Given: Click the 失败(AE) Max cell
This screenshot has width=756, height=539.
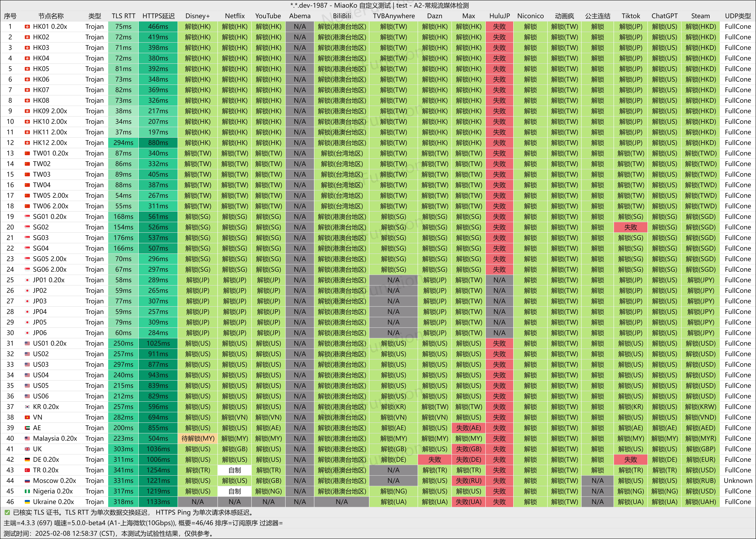Looking at the screenshot, I should coord(469,428).
